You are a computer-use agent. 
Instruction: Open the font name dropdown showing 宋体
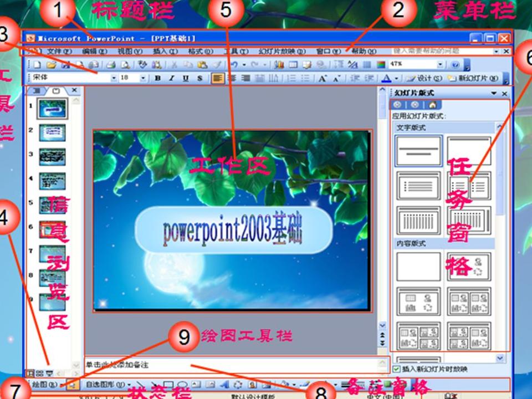tap(114, 78)
